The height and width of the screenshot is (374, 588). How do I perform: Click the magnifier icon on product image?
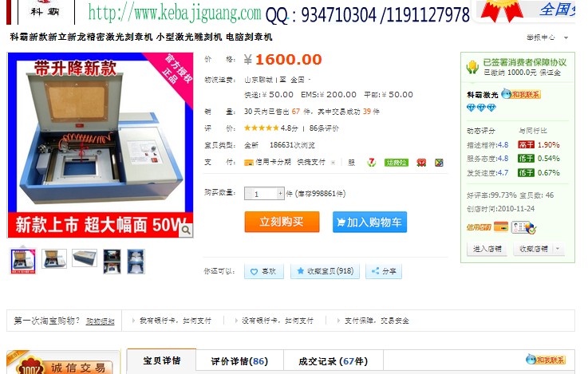pos(186,230)
